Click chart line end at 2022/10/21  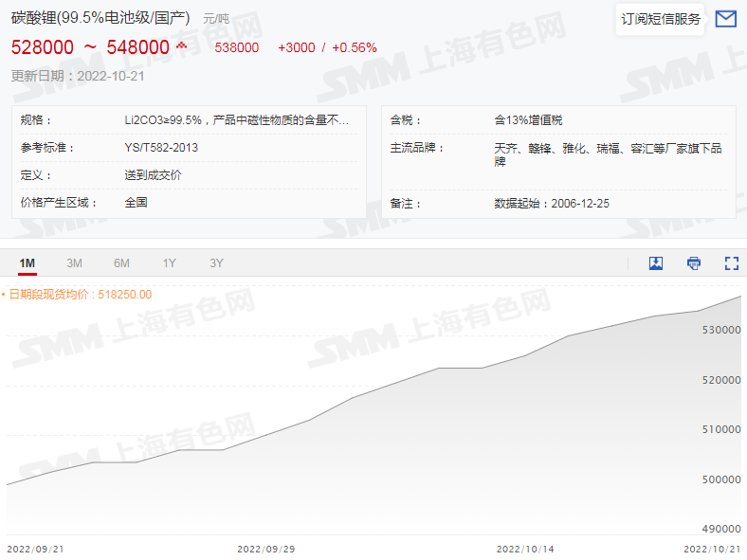pyautogui.click(x=740, y=298)
